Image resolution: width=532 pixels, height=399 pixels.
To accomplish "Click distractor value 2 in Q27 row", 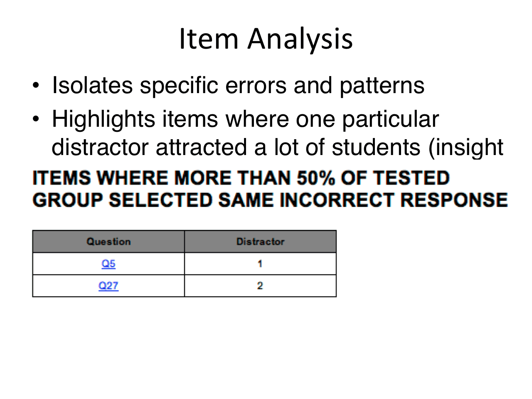I will point(260,286).
